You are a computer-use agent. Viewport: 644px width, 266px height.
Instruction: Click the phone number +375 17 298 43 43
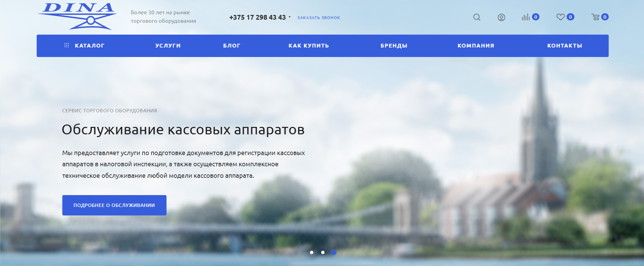(x=258, y=17)
